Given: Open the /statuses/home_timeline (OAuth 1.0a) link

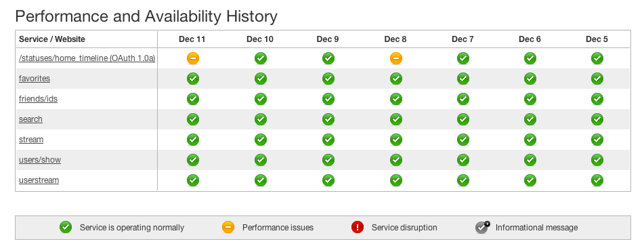Looking at the screenshot, I should pyautogui.click(x=87, y=58).
